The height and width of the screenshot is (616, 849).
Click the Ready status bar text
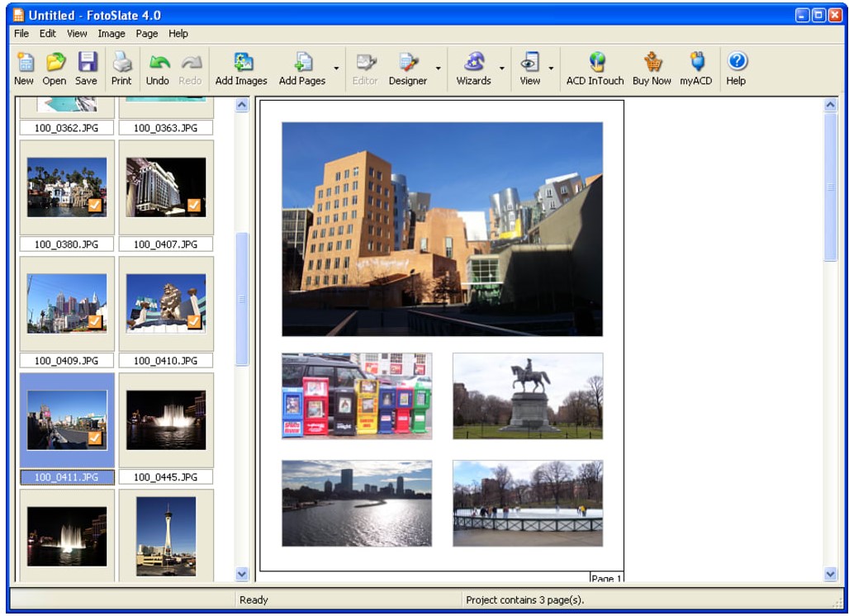(x=254, y=599)
